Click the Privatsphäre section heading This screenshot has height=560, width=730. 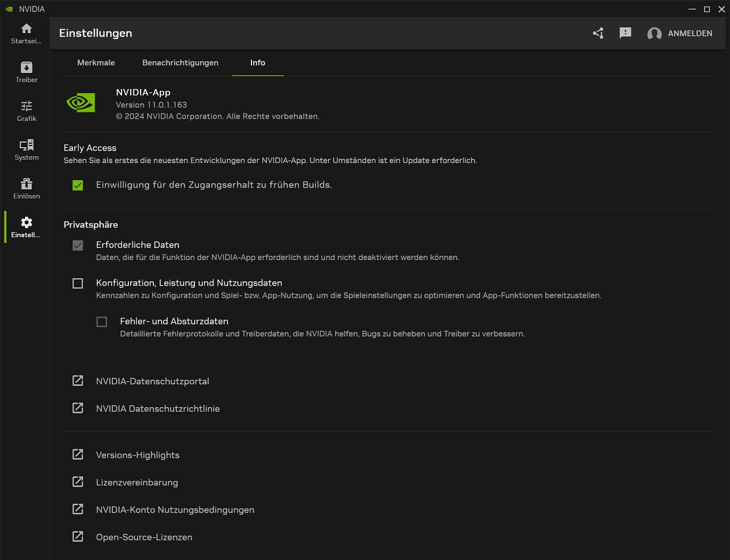pos(91,225)
